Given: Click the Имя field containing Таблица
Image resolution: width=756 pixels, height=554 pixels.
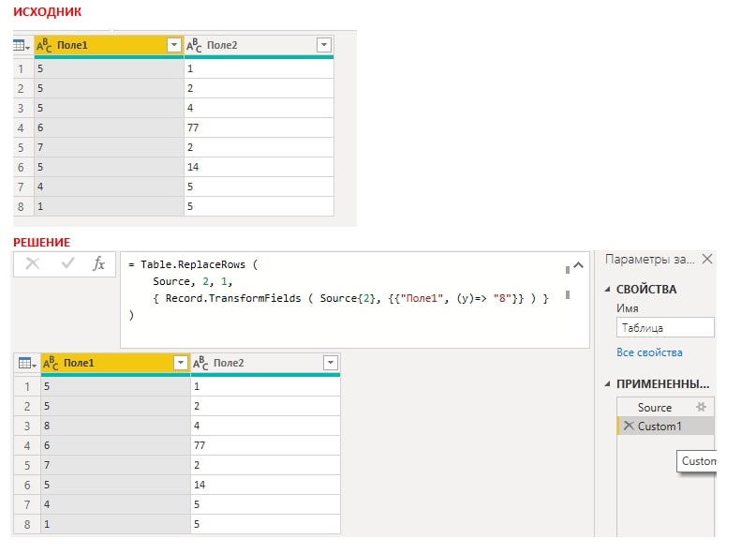Looking at the screenshot, I should pos(665,328).
